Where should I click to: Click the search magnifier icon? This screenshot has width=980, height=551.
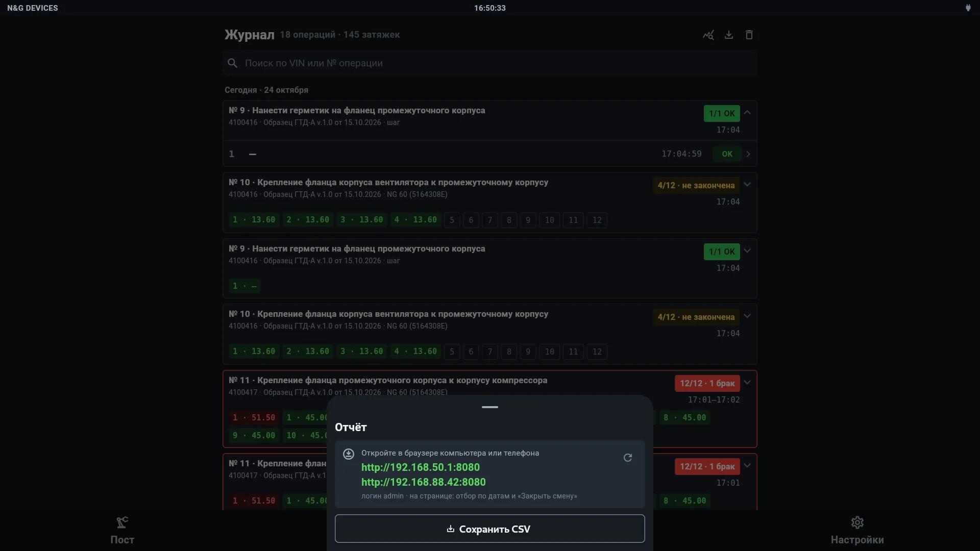click(x=232, y=63)
